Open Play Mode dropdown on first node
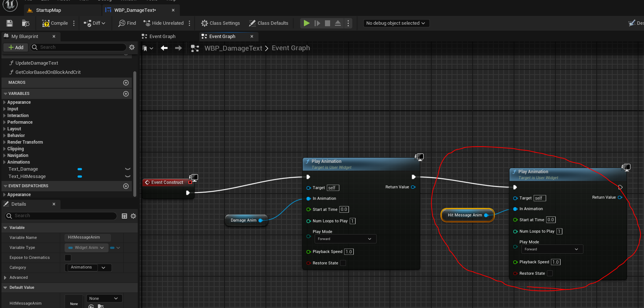Image resolution: width=644 pixels, height=308 pixels. pyautogui.click(x=345, y=239)
